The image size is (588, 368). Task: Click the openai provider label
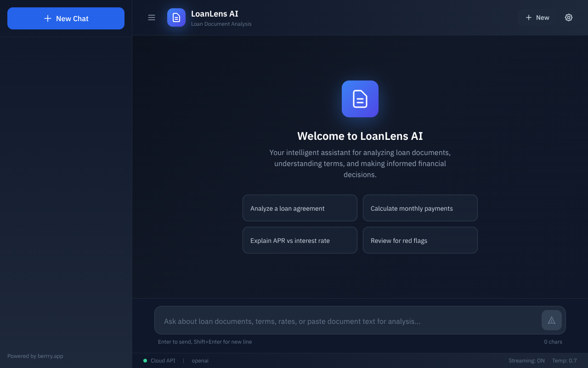click(200, 361)
